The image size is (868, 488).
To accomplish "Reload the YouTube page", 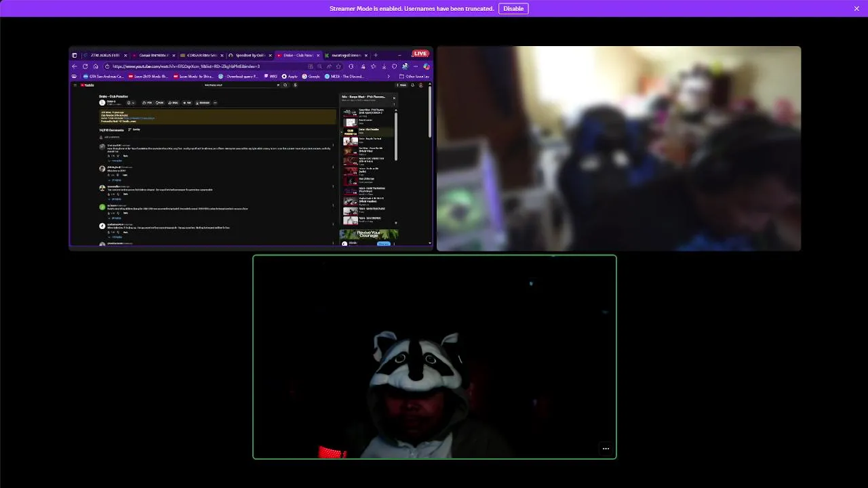I will tap(85, 66).
